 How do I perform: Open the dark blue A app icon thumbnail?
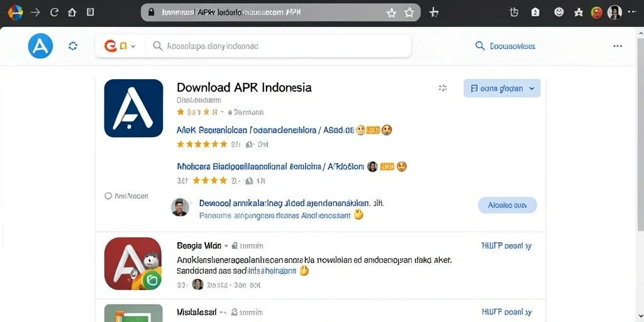pyautogui.click(x=133, y=108)
